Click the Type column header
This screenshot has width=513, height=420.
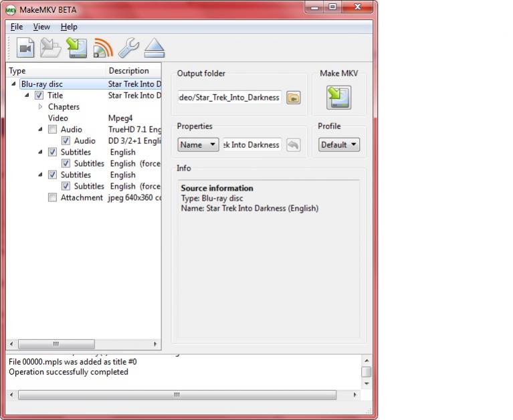pyautogui.click(x=56, y=71)
